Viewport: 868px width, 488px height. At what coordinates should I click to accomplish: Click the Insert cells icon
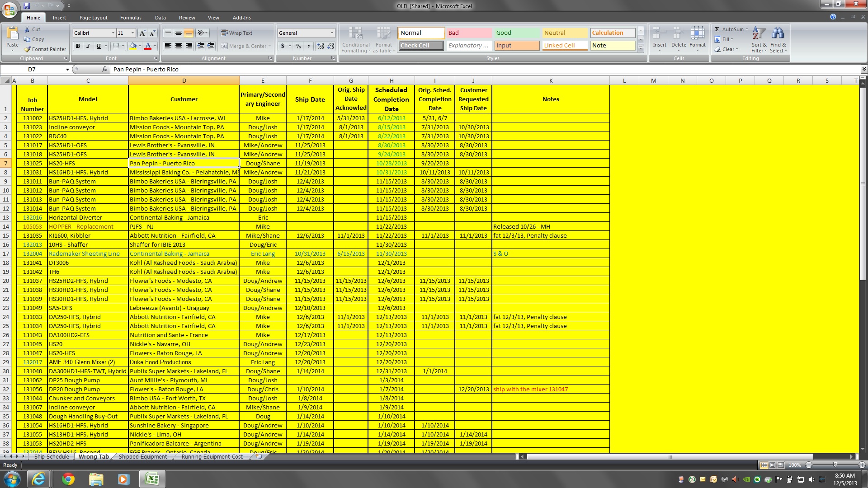(660, 34)
